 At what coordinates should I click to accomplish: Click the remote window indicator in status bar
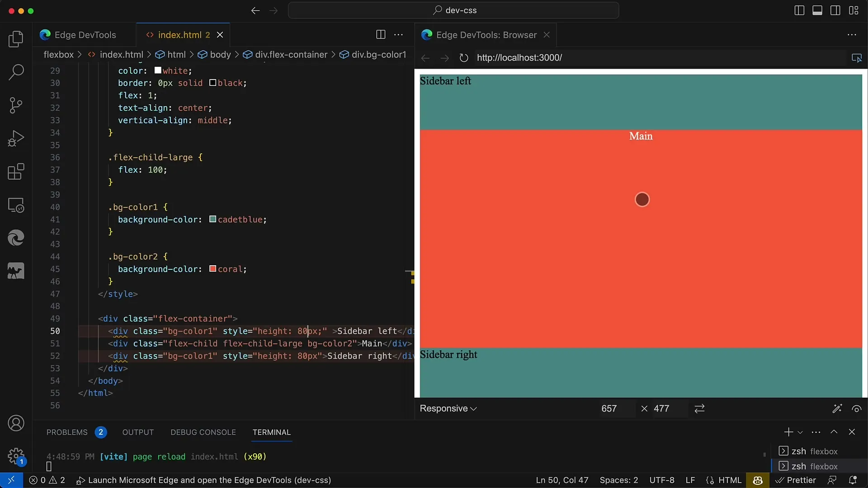(x=11, y=480)
